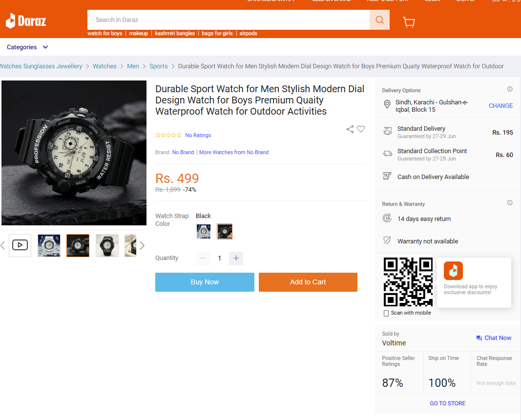
Task: Click the 87% positive seller rating
Action: pos(393,383)
